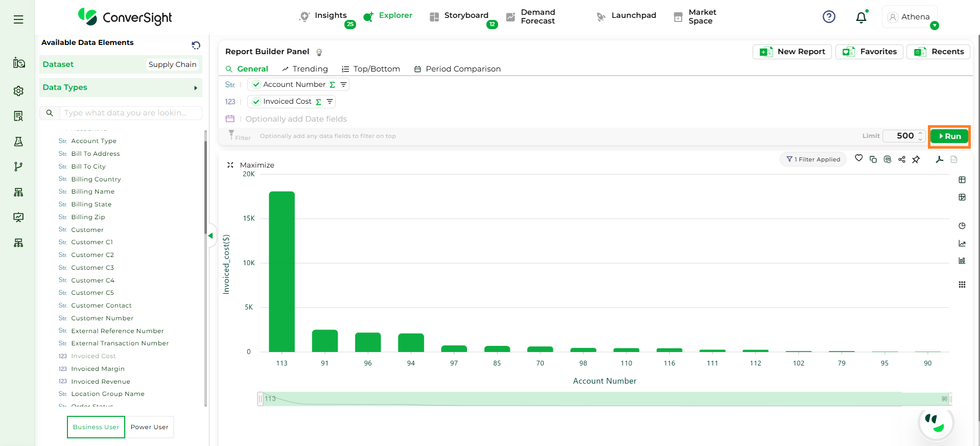Click the share icon above the chart
The height and width of the screenshot is (446, 980).
click(902, 159)
